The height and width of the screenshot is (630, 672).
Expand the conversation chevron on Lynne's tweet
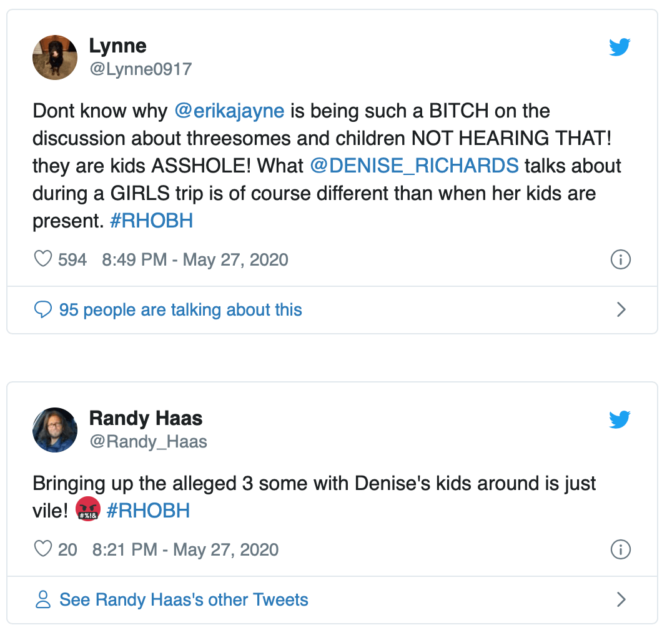point(621,309)
